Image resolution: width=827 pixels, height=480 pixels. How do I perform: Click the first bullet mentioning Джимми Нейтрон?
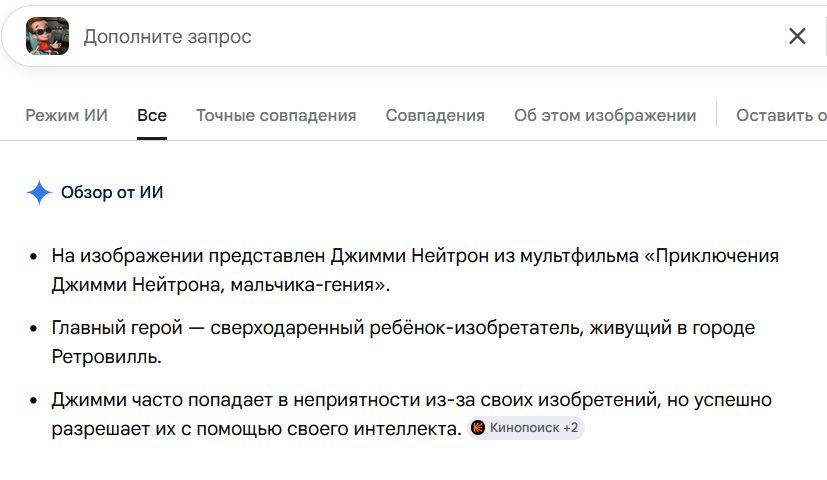415,270
